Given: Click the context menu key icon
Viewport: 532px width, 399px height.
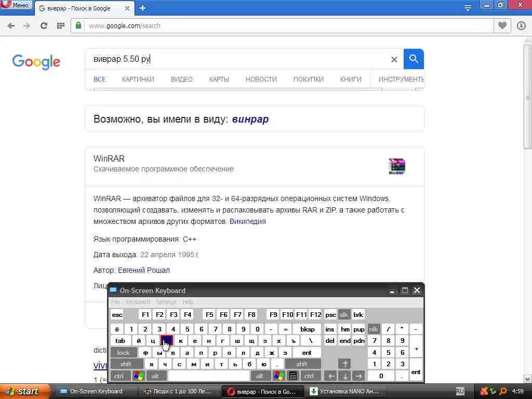Looking at the screenshot, I should pos(293,376).
